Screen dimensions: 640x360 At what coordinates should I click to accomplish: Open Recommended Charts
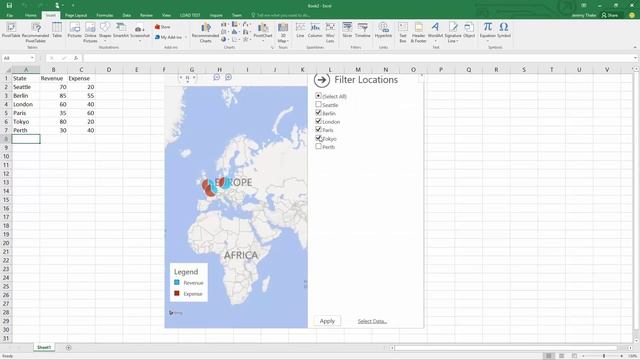pyautogui.click(x=206, y=32)
